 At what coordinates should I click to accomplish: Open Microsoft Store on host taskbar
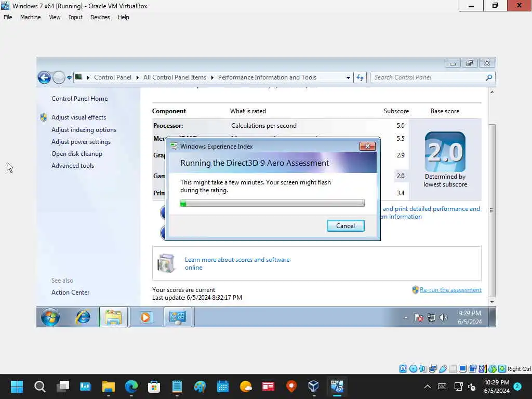[154, 387]
